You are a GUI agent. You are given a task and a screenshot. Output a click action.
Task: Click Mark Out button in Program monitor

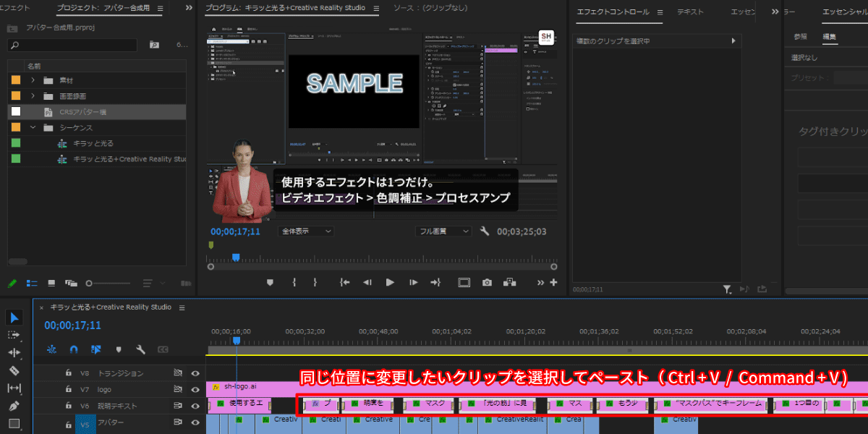point(316,282)
